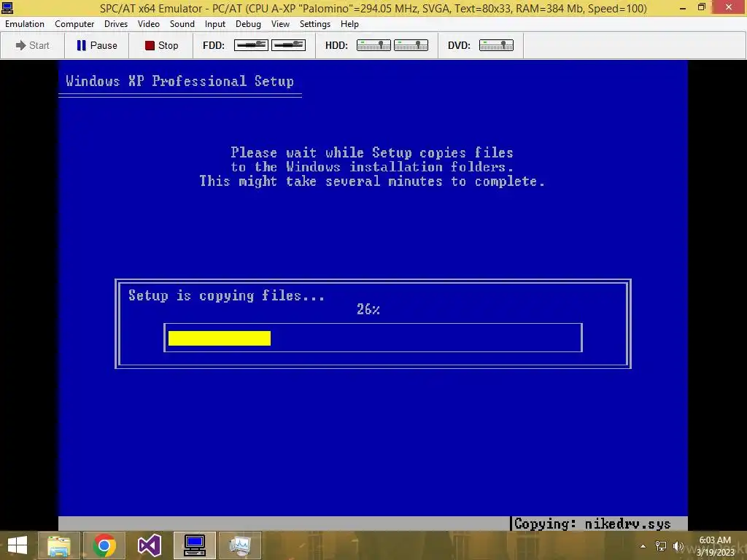Close the emulator window

tap(729, 7)
